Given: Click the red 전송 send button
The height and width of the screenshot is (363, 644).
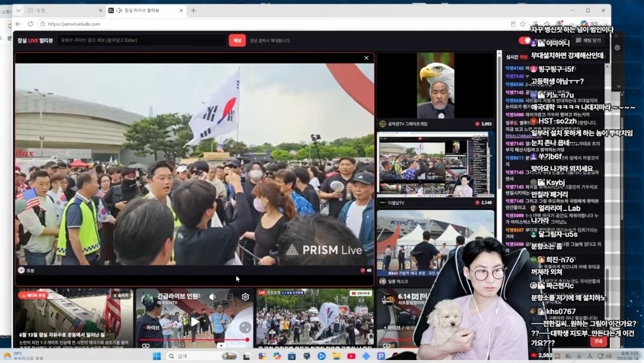Looking at the screenshot, I should [x=599, y=342].
